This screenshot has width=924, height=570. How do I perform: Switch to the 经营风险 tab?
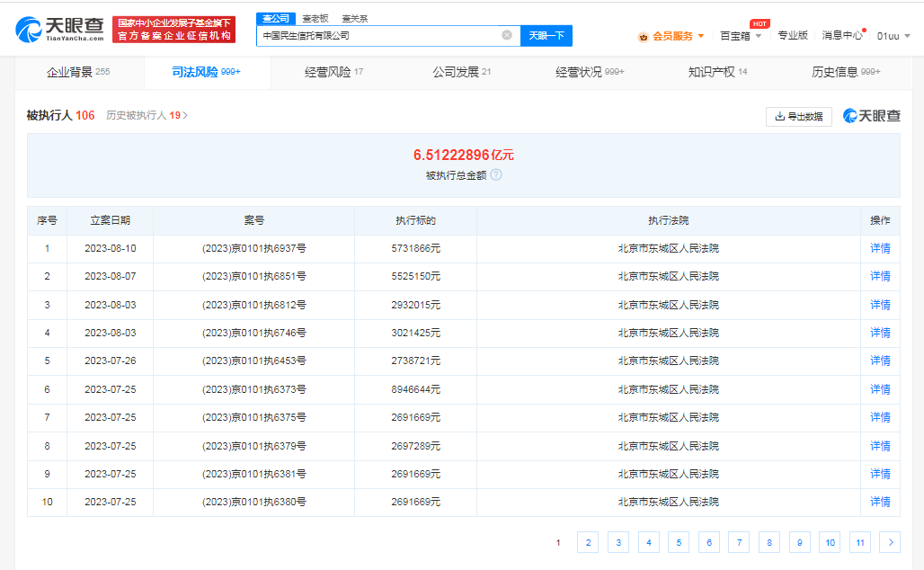(x=333, y=72)
